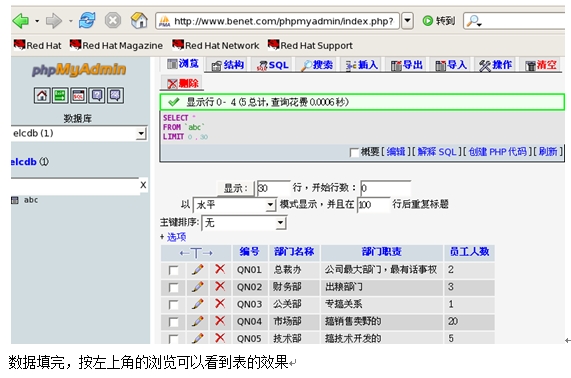The image size is (571, 378).
Task: Delete the QN01 row with red X
Action: coord(220,269)
